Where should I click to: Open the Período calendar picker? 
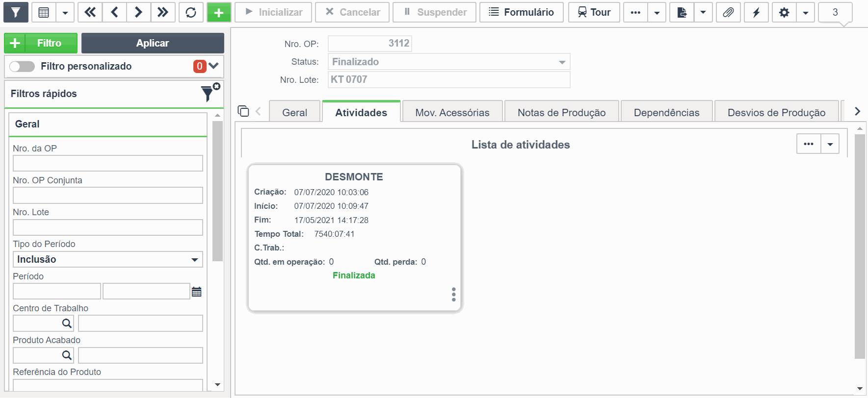point(197,292)
